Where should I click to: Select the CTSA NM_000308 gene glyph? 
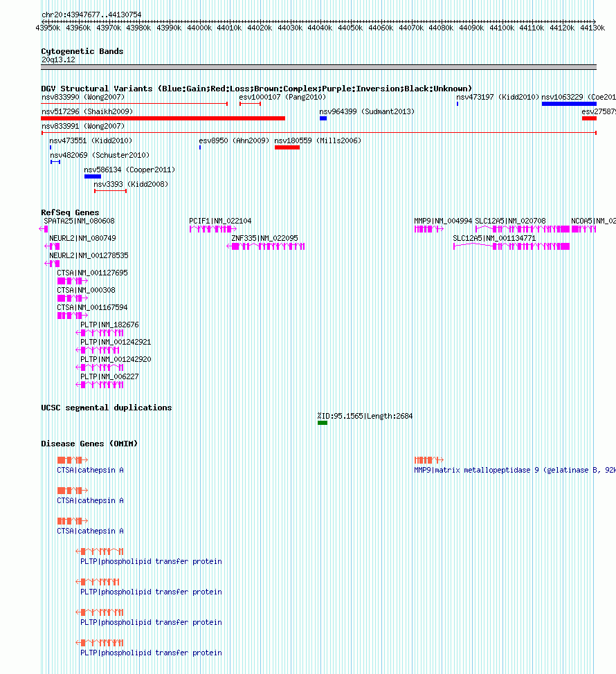[73, 298]
